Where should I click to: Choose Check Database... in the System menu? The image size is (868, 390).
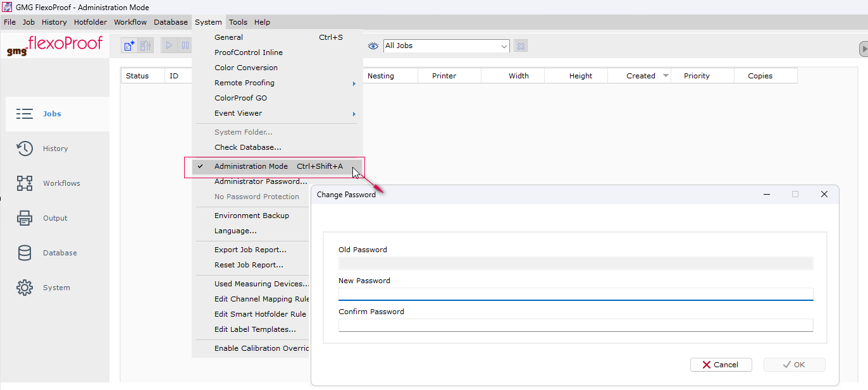coord(278,147)
